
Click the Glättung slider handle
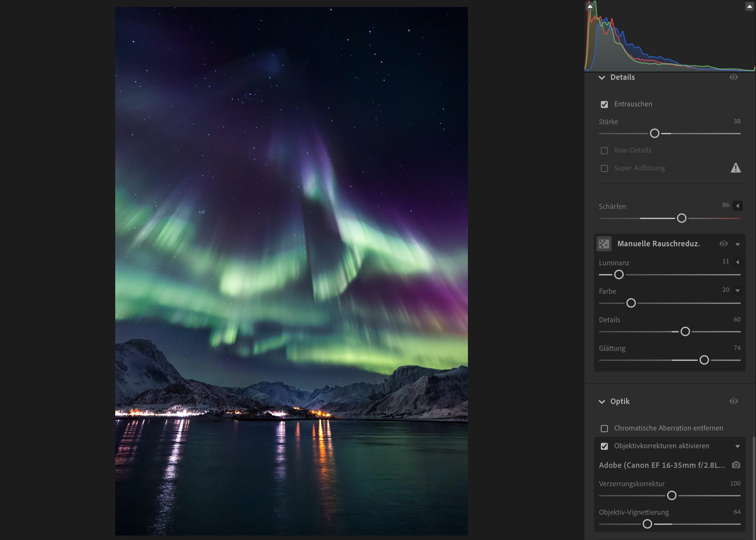[704, 360]
